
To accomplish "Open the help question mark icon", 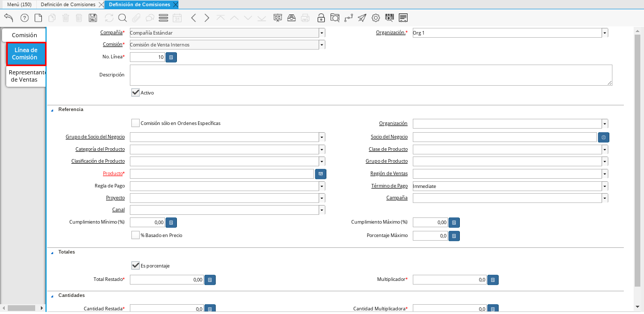I will (x=24, y=18).
